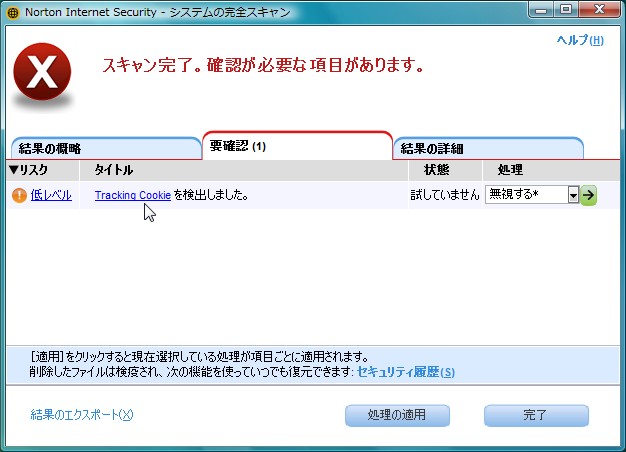The width and height of the screenshot is (626, 452).
Task: Sort by the ▼リスク column header
Action: pyautogui.click(x=42, y=170)
